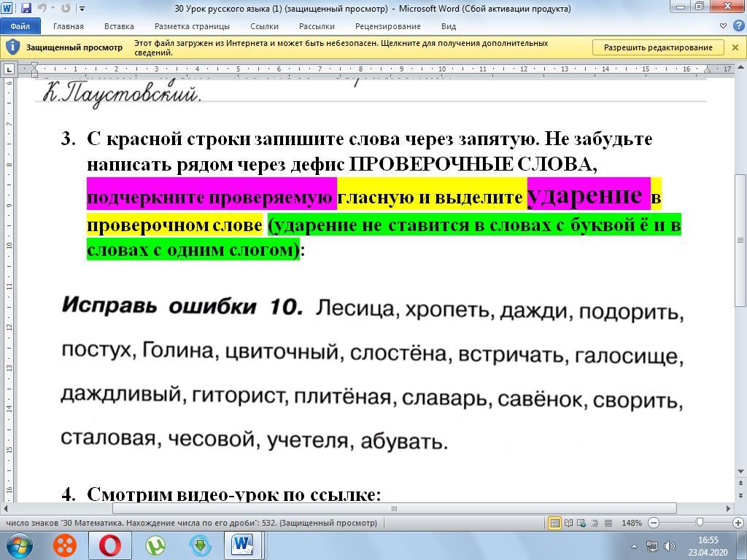The image size is (747, 560).
Task: Open uTorrent from the taskbar
Action: click(x=155, y=545)
